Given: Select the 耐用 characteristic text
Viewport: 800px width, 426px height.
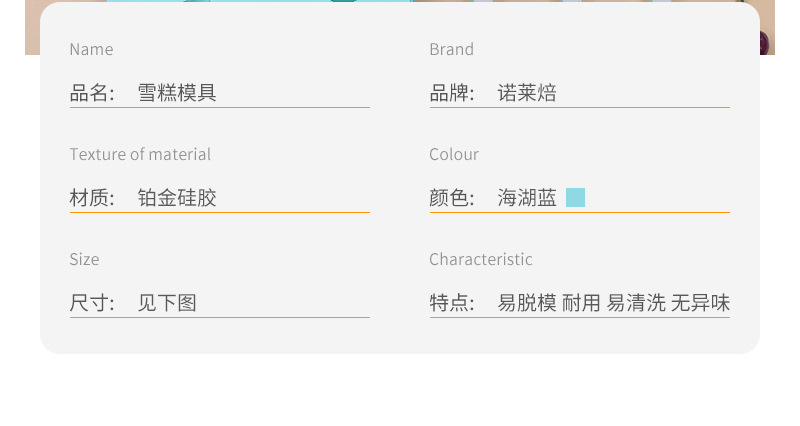Looking at the screenshot, I should (581, 303).
